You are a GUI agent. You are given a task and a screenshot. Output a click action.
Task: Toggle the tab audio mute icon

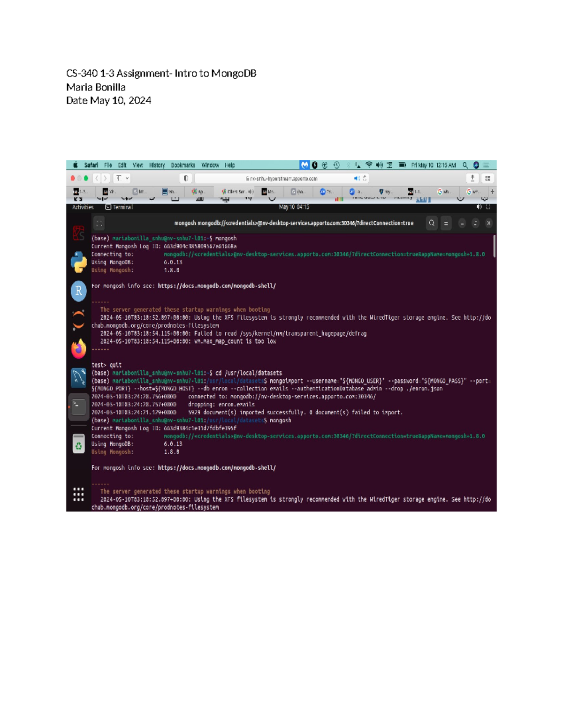[x=358, y=178]
